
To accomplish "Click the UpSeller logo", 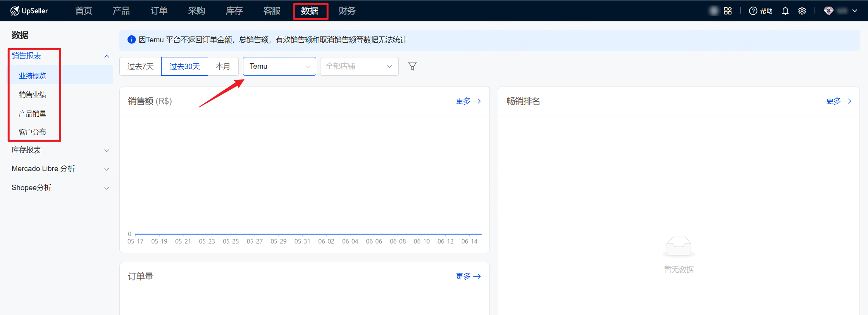I will pyautogui.click(x=29, y=11).
